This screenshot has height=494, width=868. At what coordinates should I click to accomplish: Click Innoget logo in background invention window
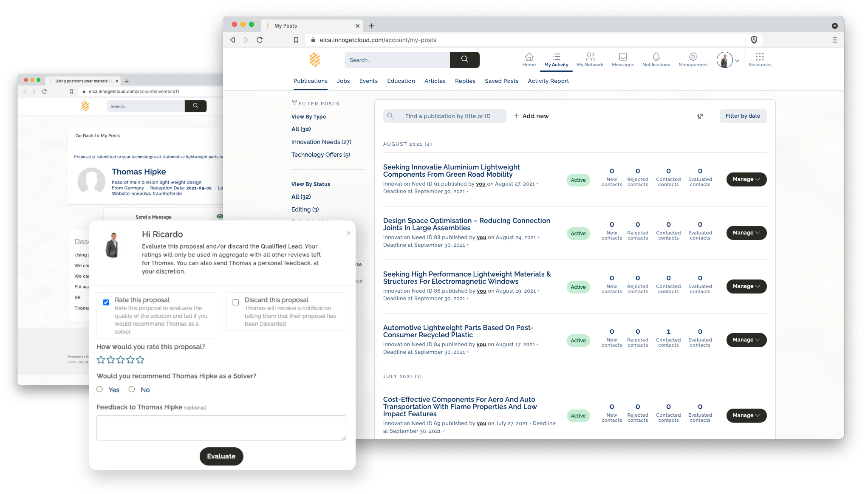tap(85, 106)
